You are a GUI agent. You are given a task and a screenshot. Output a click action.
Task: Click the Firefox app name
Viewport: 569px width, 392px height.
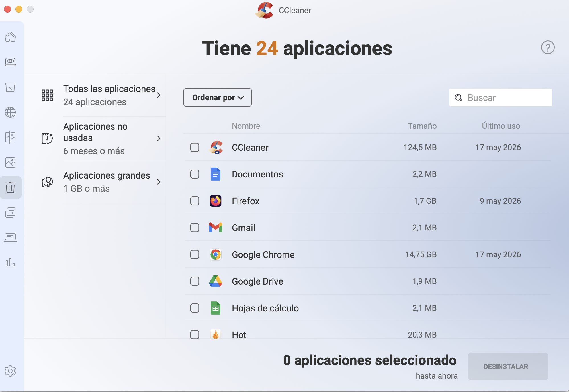245,201
